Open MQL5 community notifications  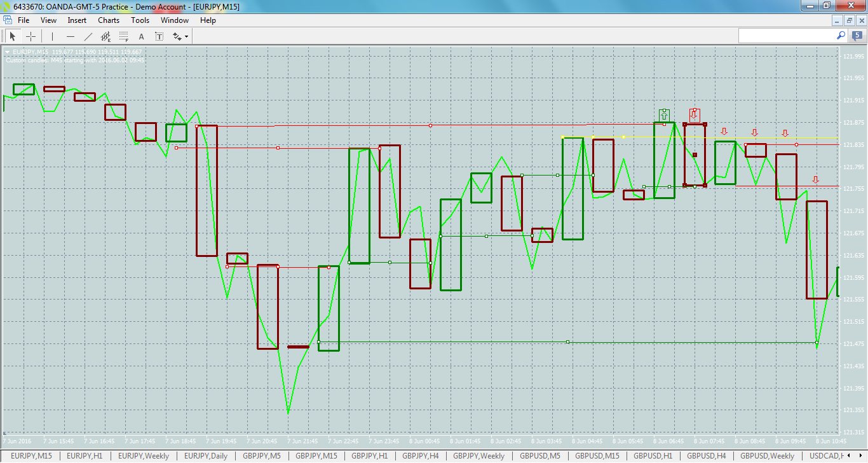pos(857,36)
